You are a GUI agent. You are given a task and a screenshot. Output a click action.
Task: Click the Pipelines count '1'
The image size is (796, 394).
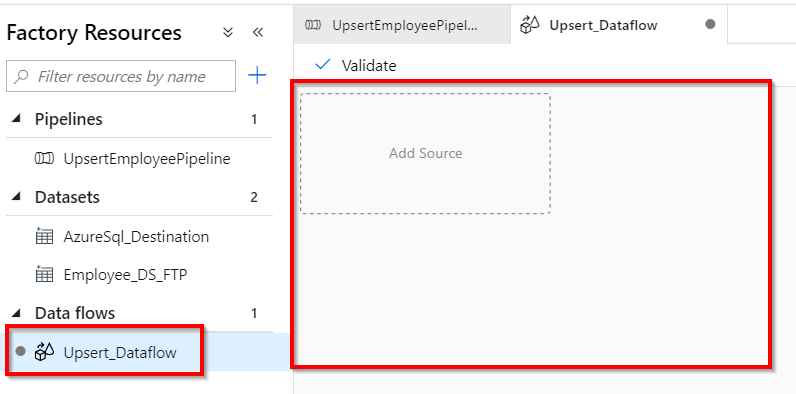[x=254, y=119]
